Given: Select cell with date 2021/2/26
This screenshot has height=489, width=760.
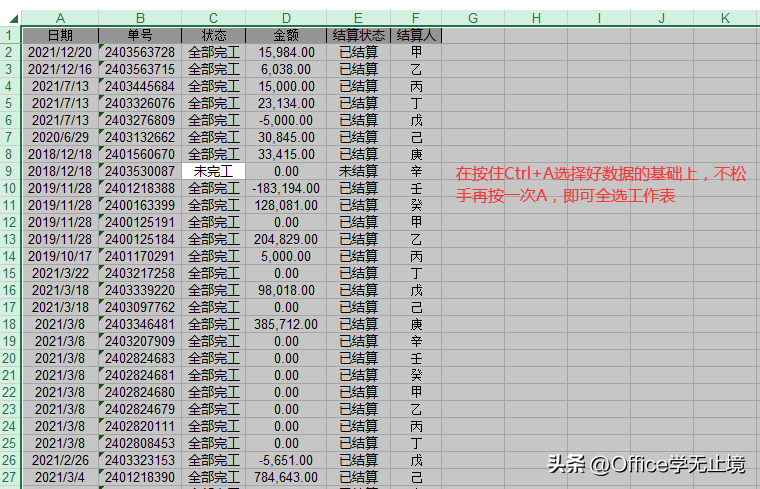Looking at the screenshot, I should 60,460.
